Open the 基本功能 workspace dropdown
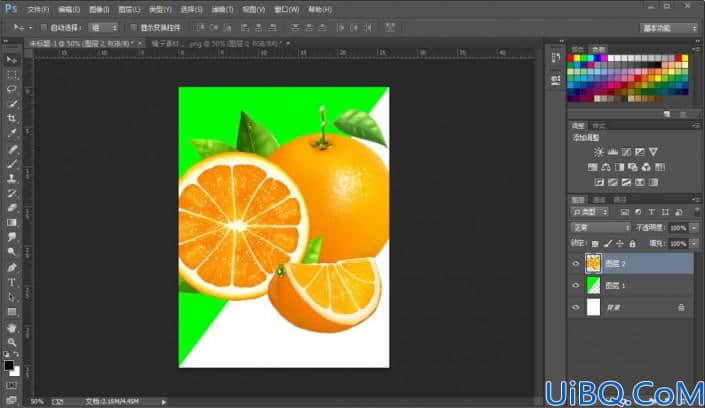Viewport: 705px width, 408px height. click(669, 28)
